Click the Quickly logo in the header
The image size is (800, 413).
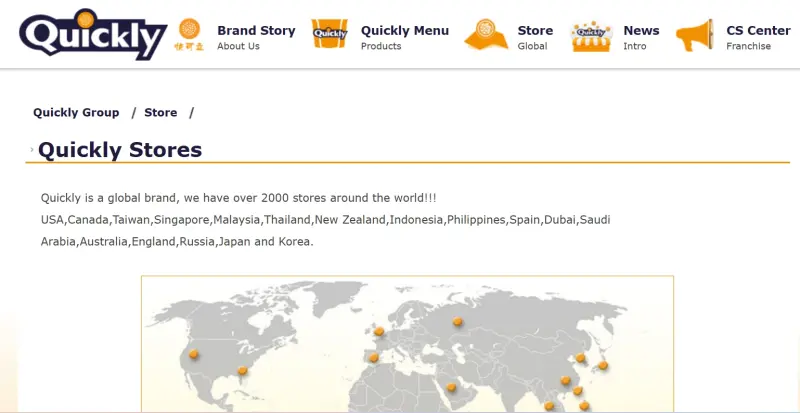(93, 34)
